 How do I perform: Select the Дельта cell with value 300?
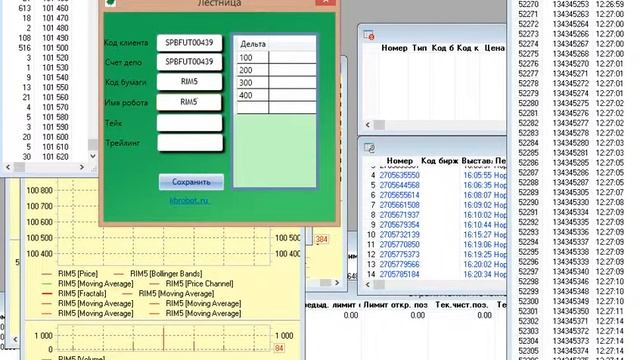point(253,83)
